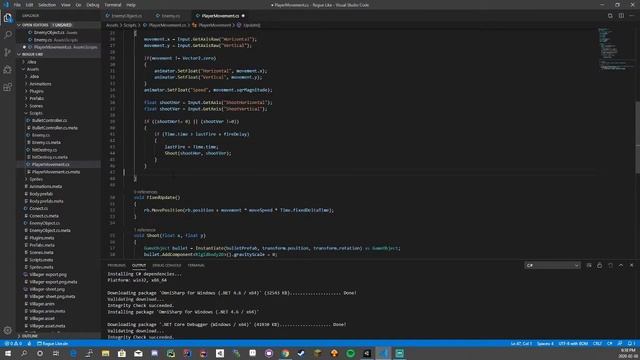640x360 pixels.
Task: Maximize the panel using the up chevron
Action: tap(621, 265)
